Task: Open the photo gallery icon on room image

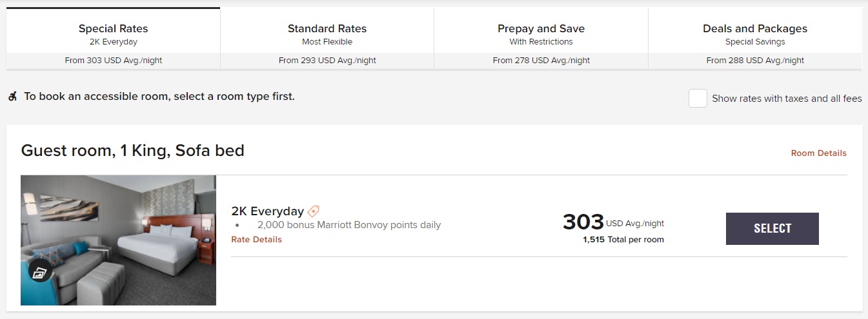Action: 40,271
